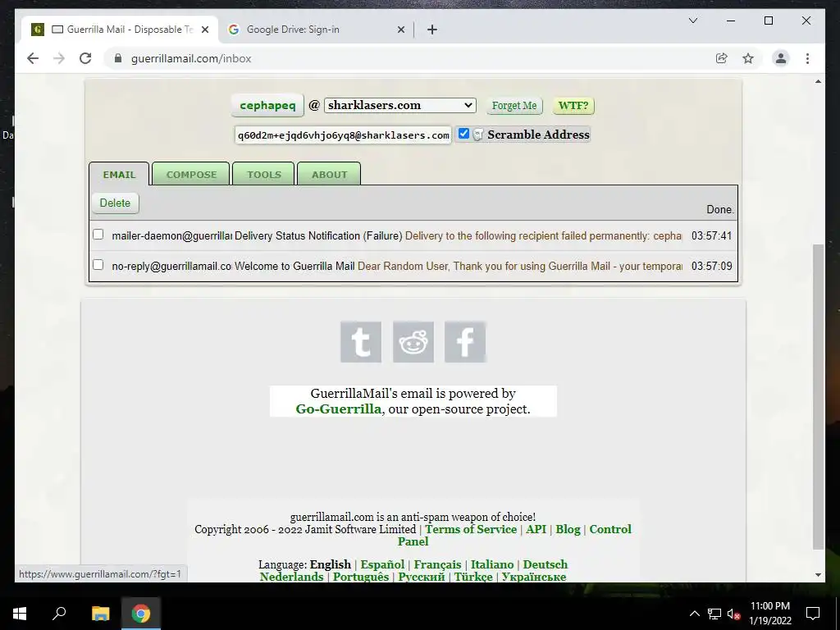Screen dimensions: 840x630
Task: Open the Terms of Service link
Action: [x=471, y=529]
